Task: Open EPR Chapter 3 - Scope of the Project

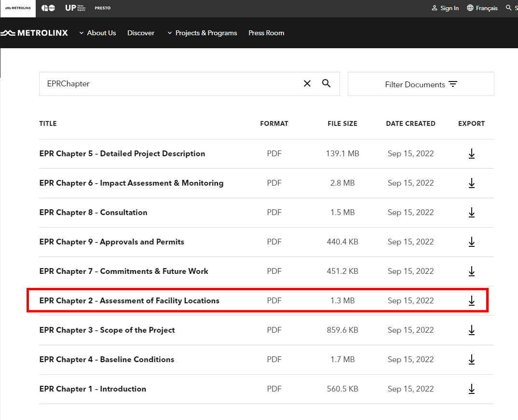Action: (107, 330)
